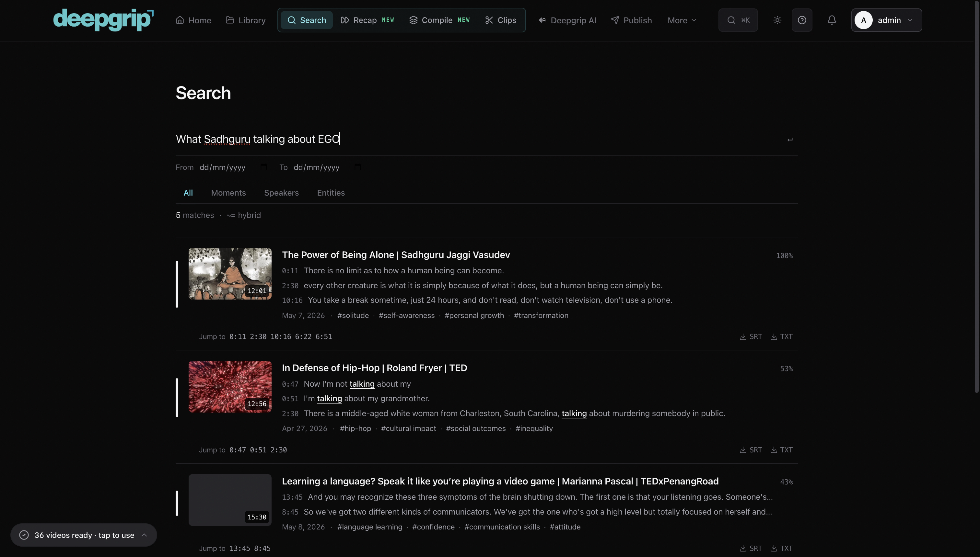This screenshot has height=557, width=980.
Task: Click the deepgrip logo
Action: [x=103, y=20]
